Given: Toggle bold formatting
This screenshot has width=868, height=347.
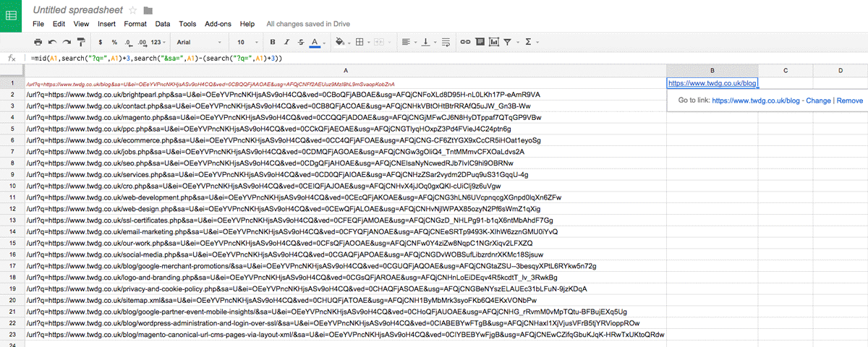Looking at the screenshot, I should [x=273, y=42].
